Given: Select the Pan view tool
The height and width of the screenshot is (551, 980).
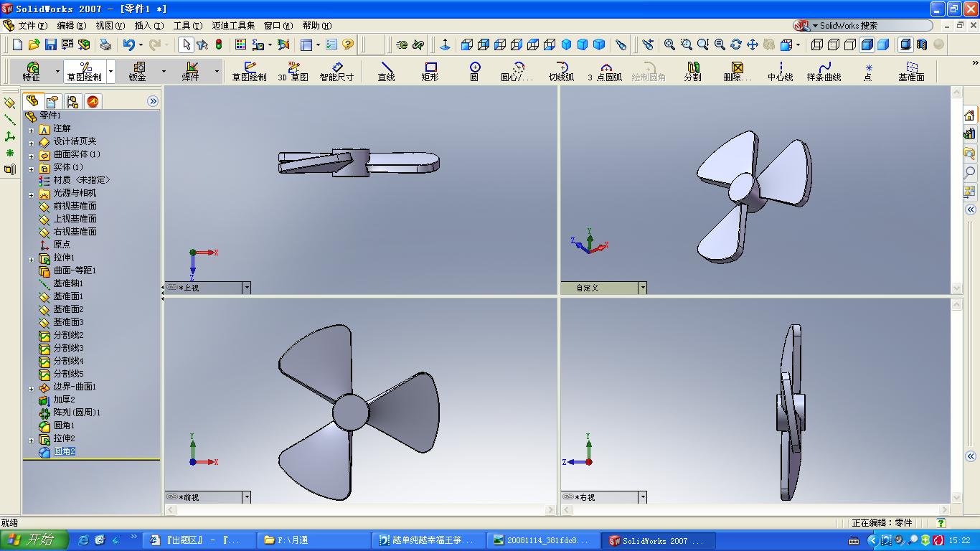Looking at the screenshot, I should pos(752,44).
